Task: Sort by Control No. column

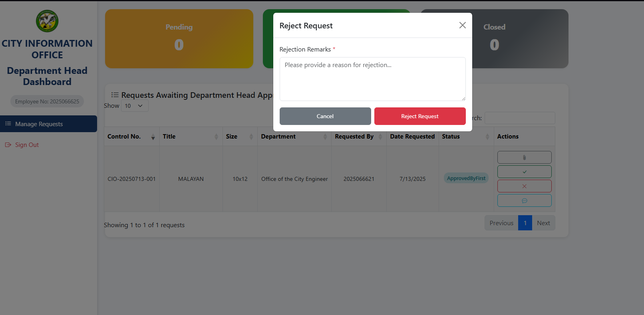Action: (131, 137)
